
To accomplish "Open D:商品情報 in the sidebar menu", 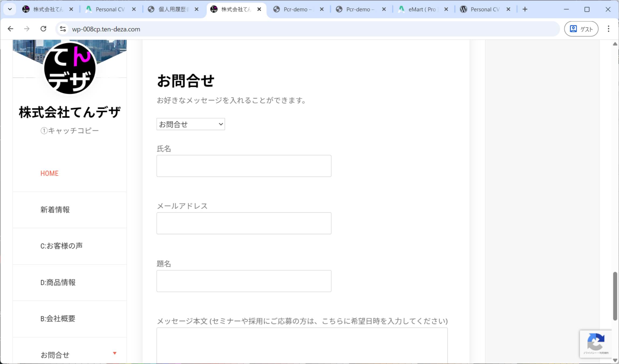I will (58, 282).
